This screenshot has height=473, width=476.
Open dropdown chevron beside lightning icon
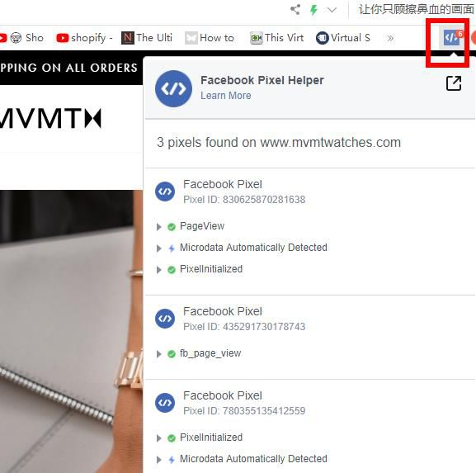pos(332,10)
